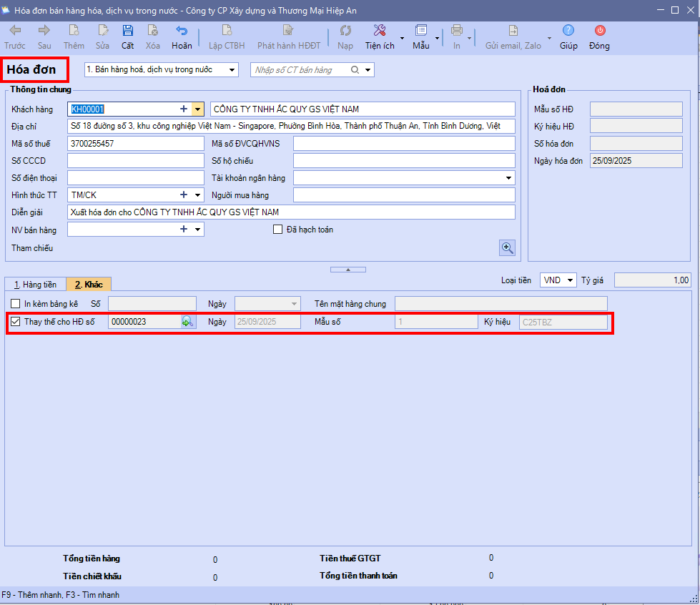Click the Diễn giải description field

pos(290,212)
